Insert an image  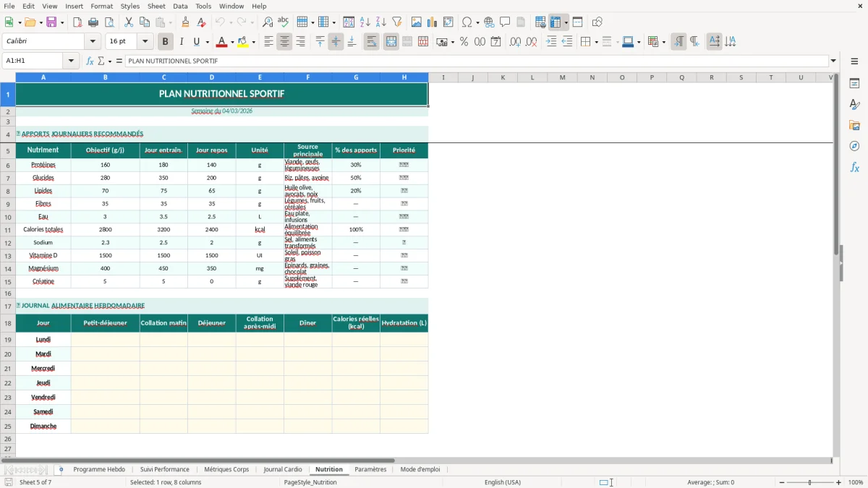click(417, 22)
